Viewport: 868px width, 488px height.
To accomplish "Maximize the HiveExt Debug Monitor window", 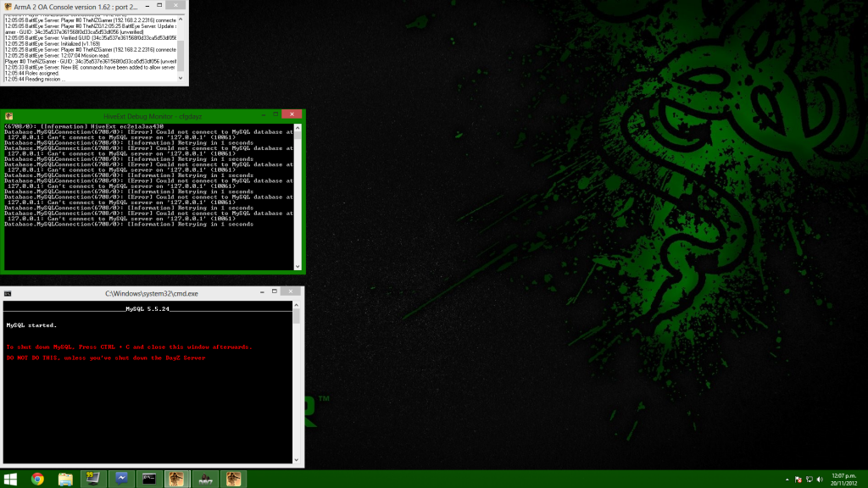I will [x=275, y=114].
